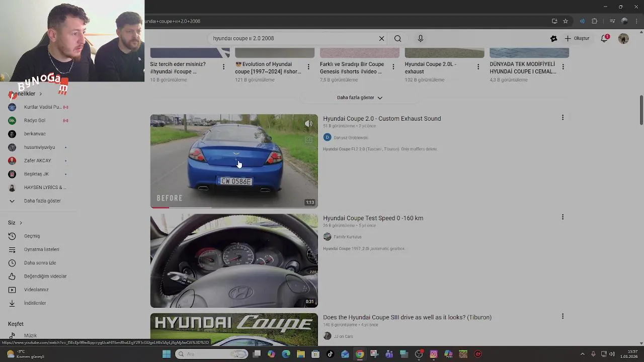The image size is (644, 362).
Task: Open the Chrome extensions puzzle icon
Action: [594, 21]
